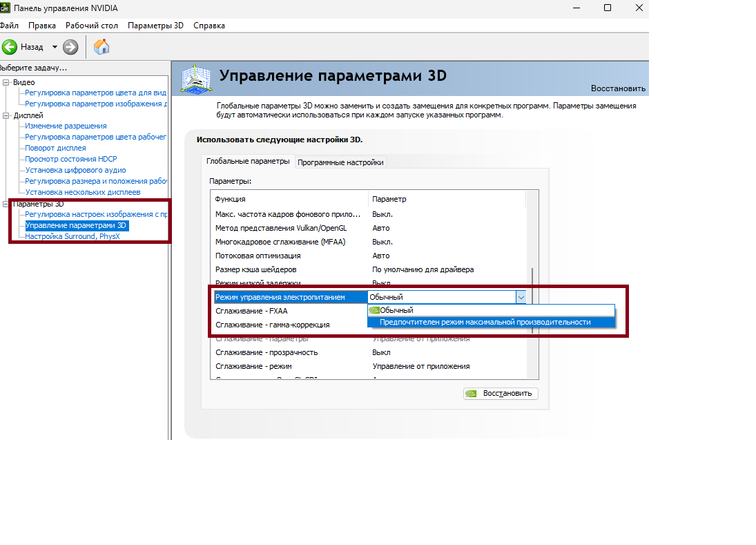Click the grey Forward arrow icon
Screen dimensions: 756x545
(70, 47)
